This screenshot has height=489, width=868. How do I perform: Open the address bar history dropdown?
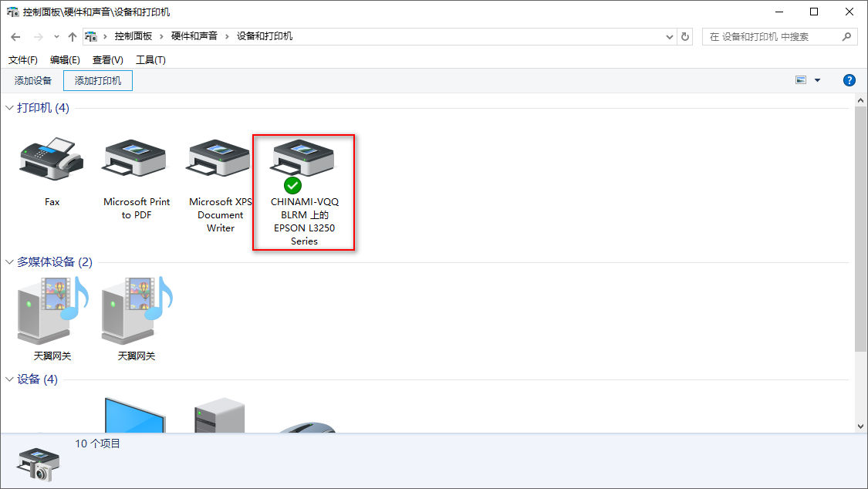click(669, 36)
